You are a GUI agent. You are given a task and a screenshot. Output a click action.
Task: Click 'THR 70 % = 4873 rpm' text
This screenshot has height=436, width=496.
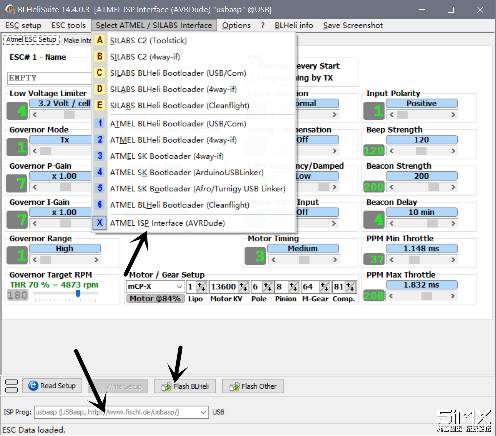coord(54,285)
